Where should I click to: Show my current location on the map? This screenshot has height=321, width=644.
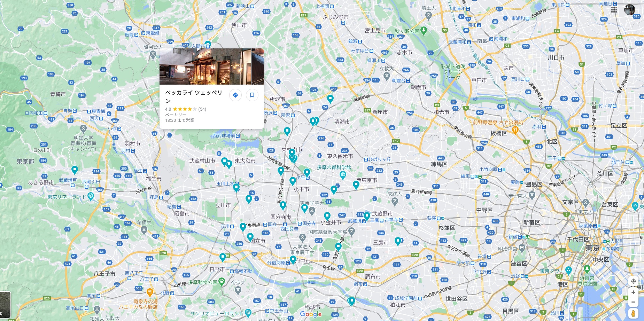pos(633,281)
